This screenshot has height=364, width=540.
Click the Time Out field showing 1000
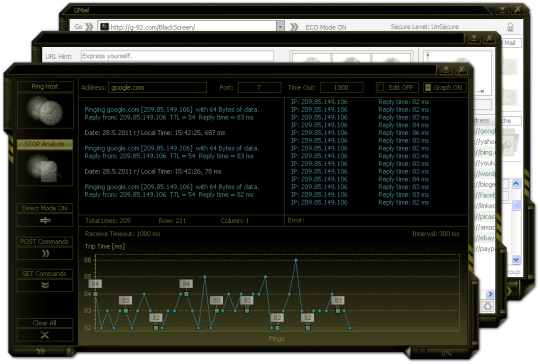click(x=341, y=87)
